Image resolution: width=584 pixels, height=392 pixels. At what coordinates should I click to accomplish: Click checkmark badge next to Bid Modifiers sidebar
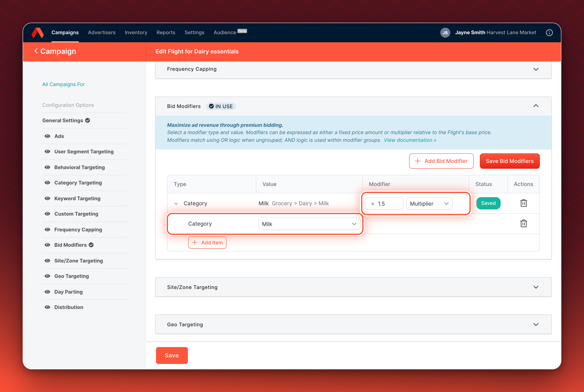click(91, 245)
